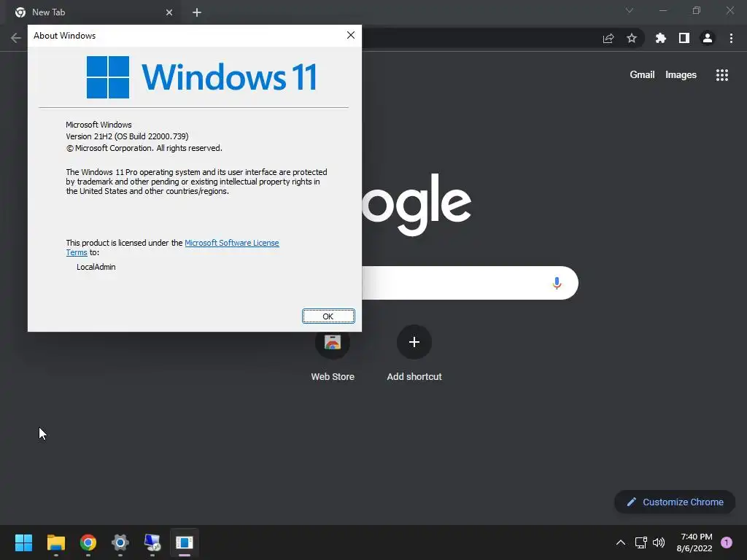Go back using Chrome's back arrow
Viewport: 747px width, 560px height.
[x=16, y=38]
